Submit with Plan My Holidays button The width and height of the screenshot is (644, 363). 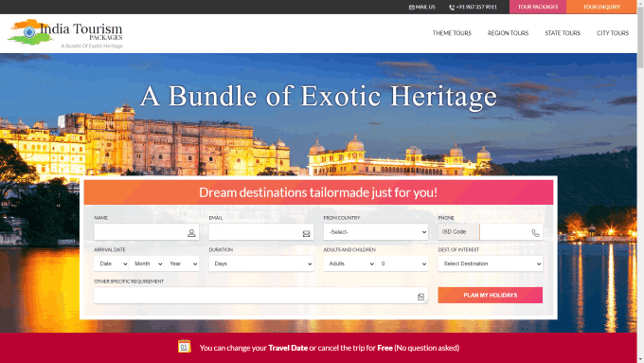[491, 295]
